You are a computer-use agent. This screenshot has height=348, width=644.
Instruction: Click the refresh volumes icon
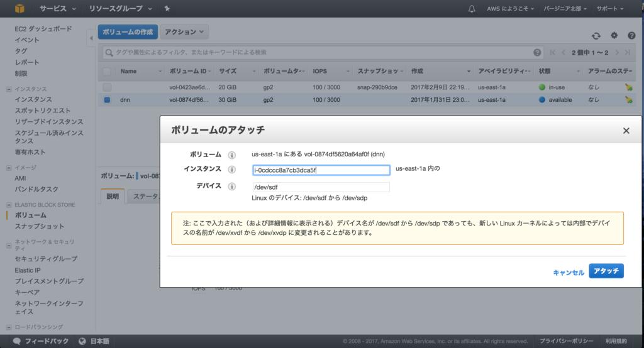(x=596, y=36)
